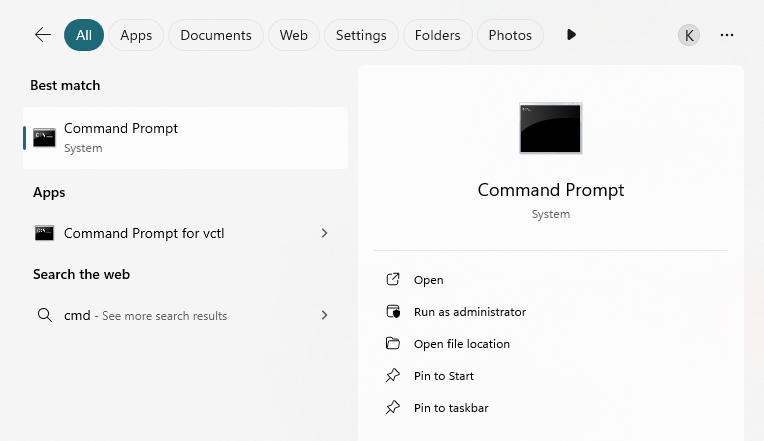Switch to the Settings filter tab
This screenshot has height=441, width=764.
coord(361,35)
